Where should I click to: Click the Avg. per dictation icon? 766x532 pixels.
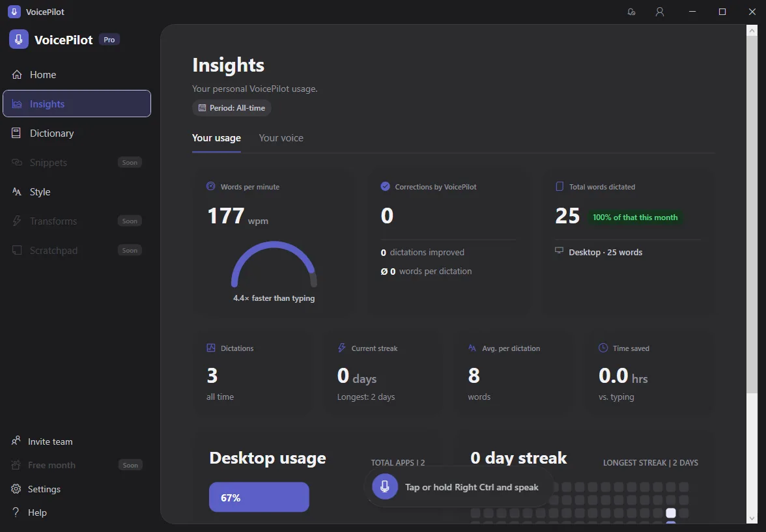coord(472,348)
